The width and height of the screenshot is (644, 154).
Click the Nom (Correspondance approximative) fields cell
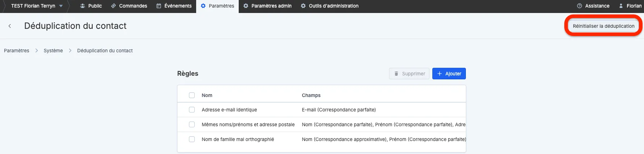tap(384, 139)
